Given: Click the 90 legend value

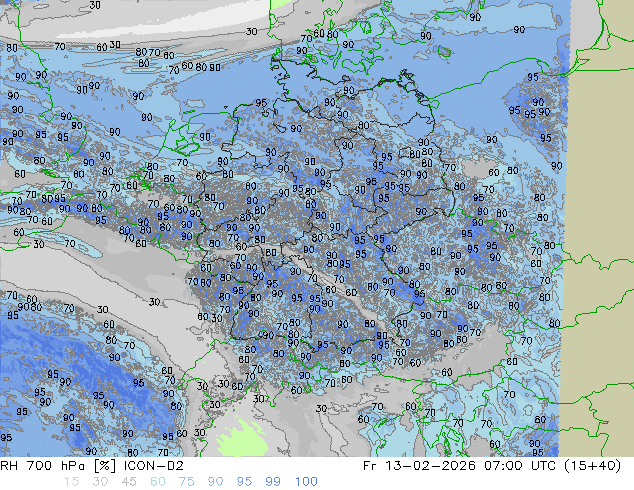Looking at the screenshot, I should tap(216, 482).
